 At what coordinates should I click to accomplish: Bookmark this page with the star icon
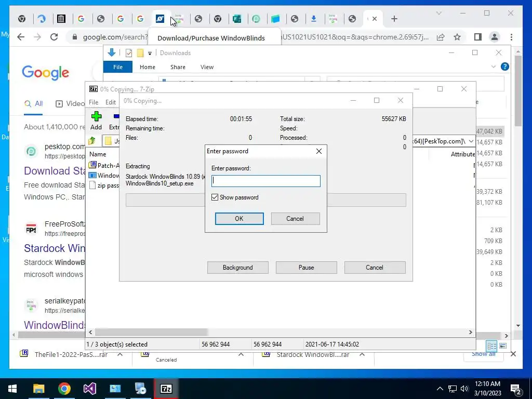[x=457, y=37]
